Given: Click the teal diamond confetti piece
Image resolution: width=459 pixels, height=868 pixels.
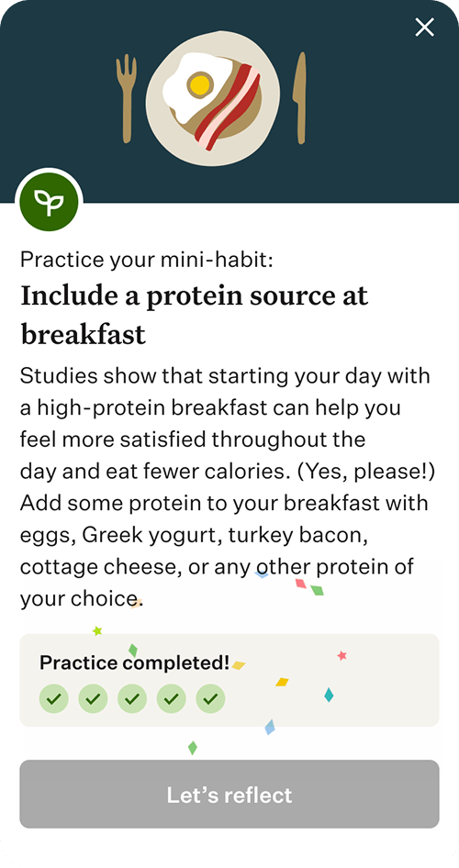Looking at the screenshot, I should 329,695.
